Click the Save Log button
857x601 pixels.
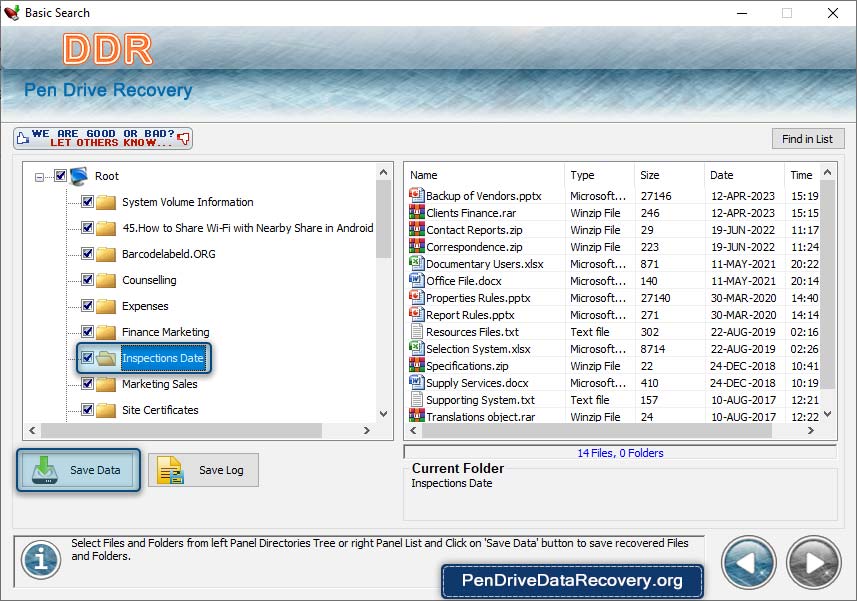(x=203, y=470)
